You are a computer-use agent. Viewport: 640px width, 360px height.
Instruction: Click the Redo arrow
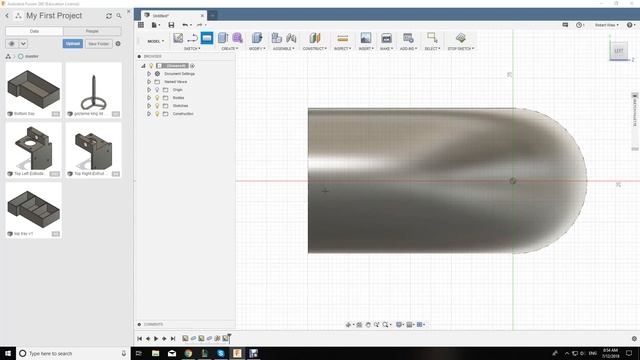(x=199, y=25)
